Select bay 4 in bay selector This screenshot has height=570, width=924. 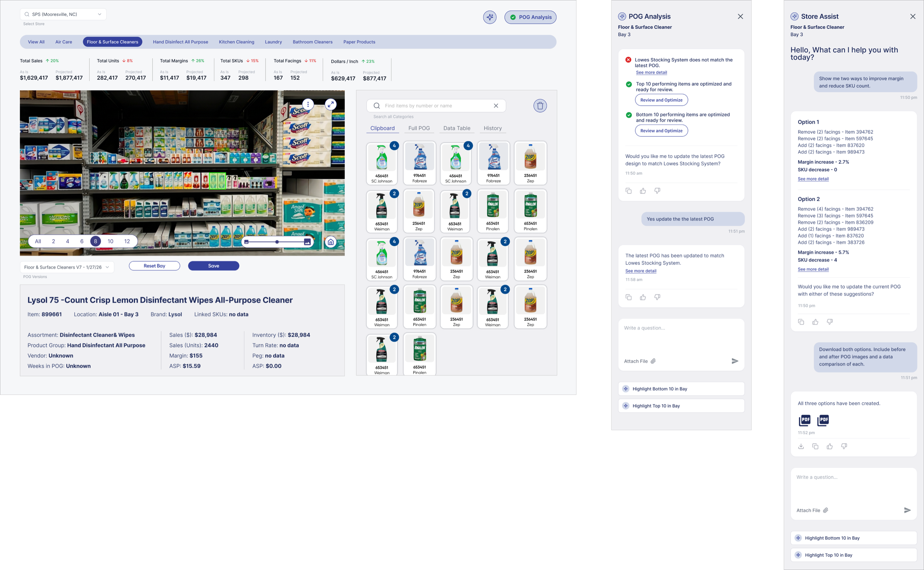coord(68,242)
